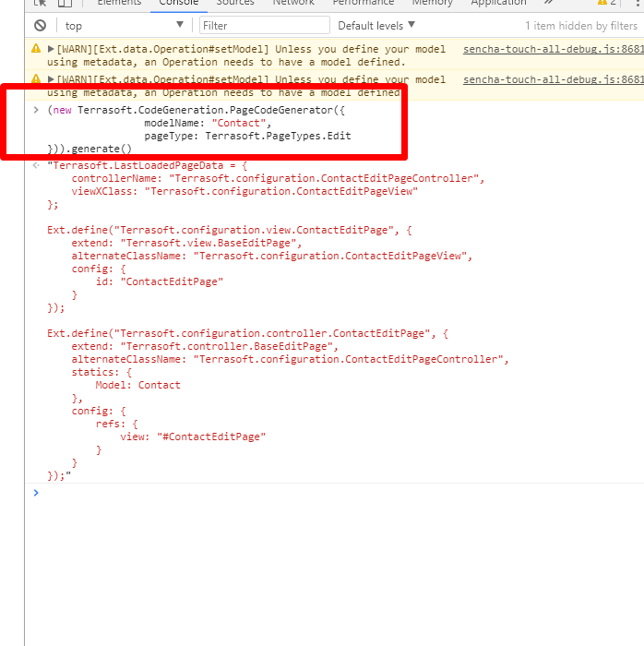Click the 'id: "ContactEditPage"' line

[160, 281]
